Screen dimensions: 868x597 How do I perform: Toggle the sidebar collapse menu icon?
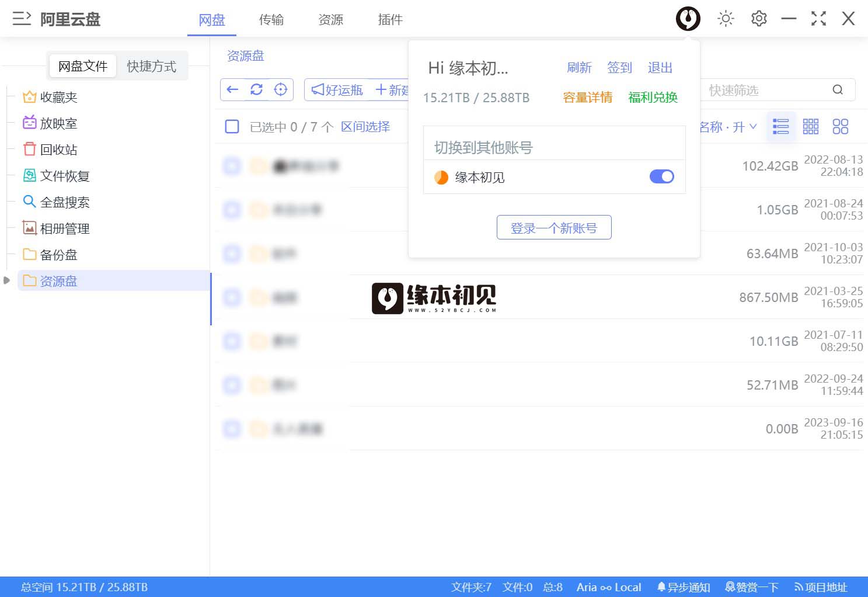(22, 18)
